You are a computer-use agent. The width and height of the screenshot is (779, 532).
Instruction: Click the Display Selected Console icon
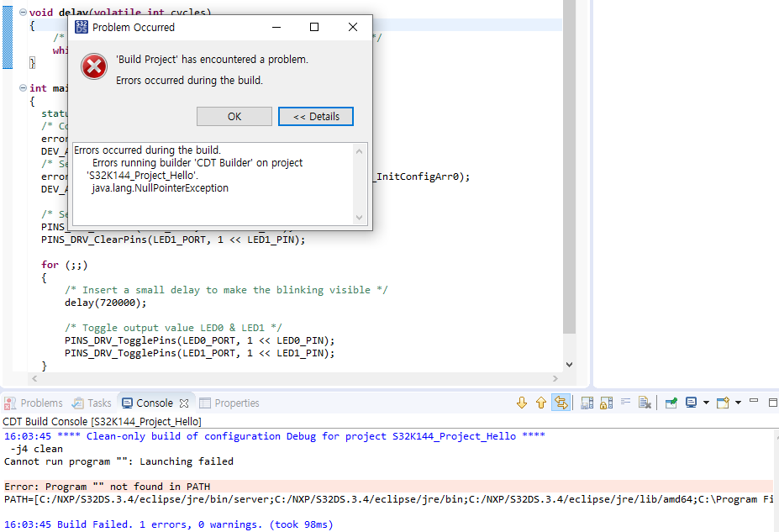coord(691,403)
